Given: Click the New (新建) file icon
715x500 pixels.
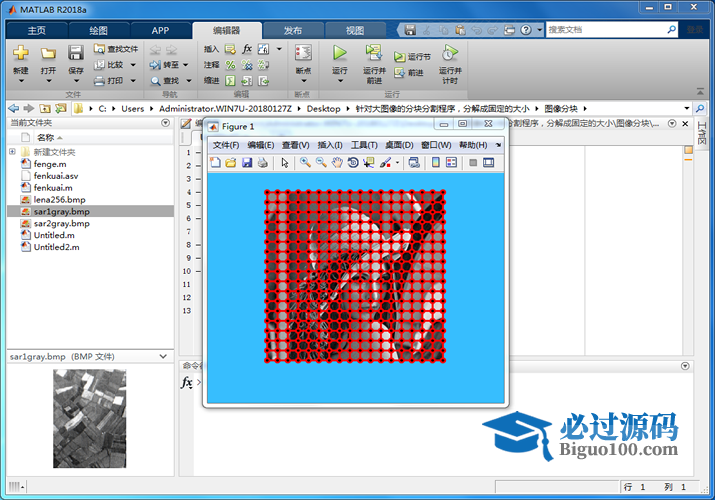Looking at the screenshot, I should click(x=21, y=53).
